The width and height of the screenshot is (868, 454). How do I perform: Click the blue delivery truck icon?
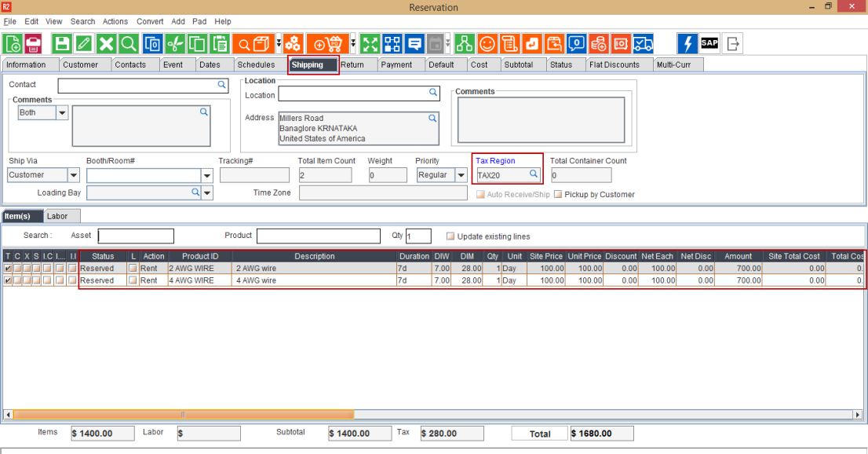[x=643, y=43]
